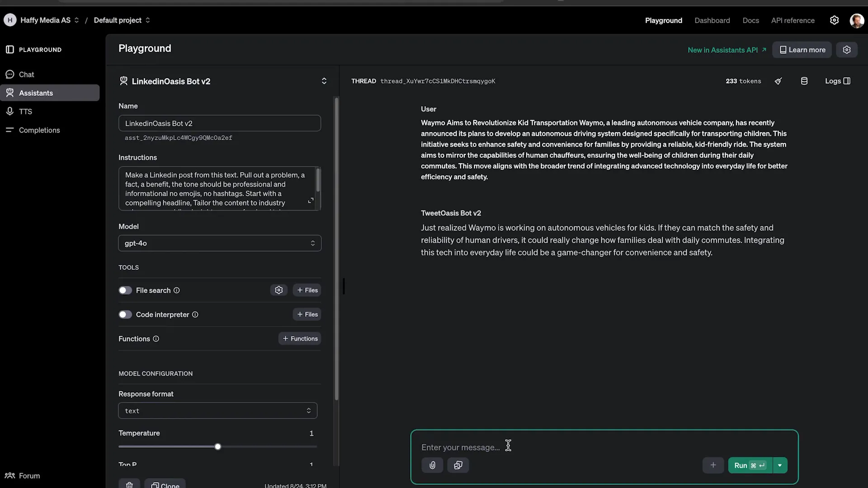This screenshot has width=868, height=488.
Task: Open File search settings gear
Action: pyautogui.click(x=279, y=290)
